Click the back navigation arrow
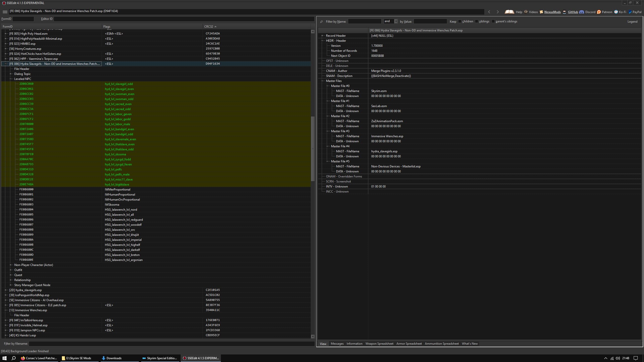The width and height of the screenshot is (644, 362). click(489, 12)
